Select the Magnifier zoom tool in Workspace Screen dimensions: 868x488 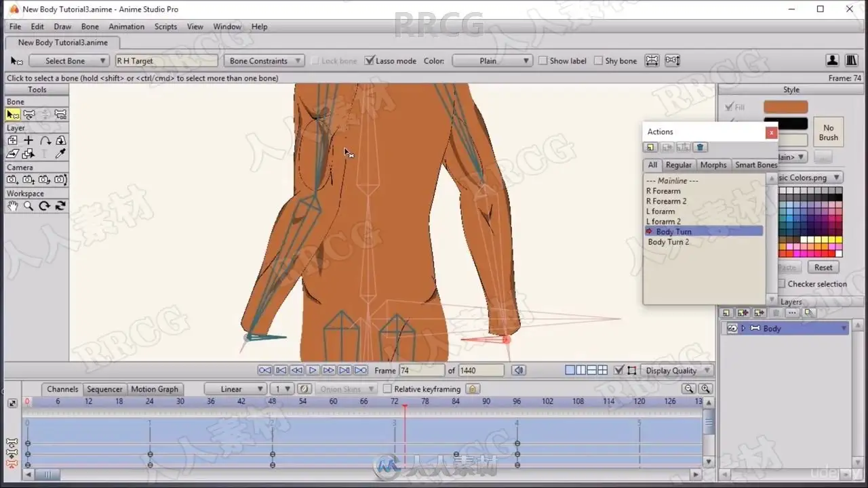(x=28, y=206)
